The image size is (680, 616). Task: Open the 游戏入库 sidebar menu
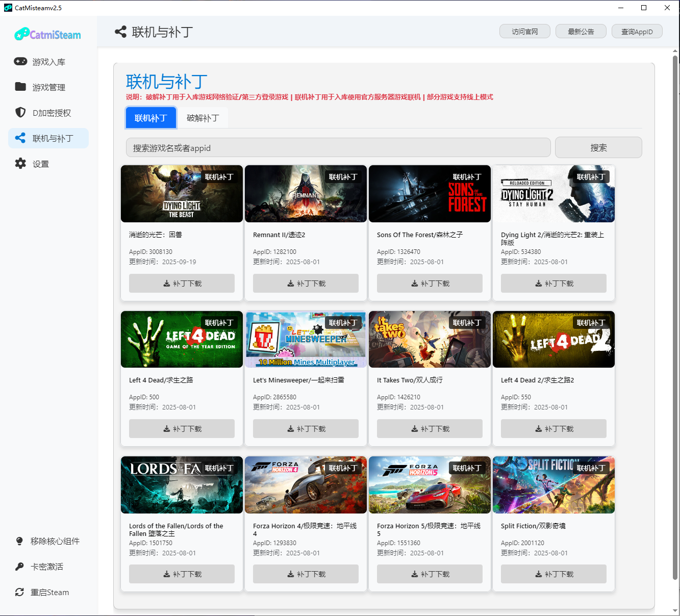click(x=48, y=62)
